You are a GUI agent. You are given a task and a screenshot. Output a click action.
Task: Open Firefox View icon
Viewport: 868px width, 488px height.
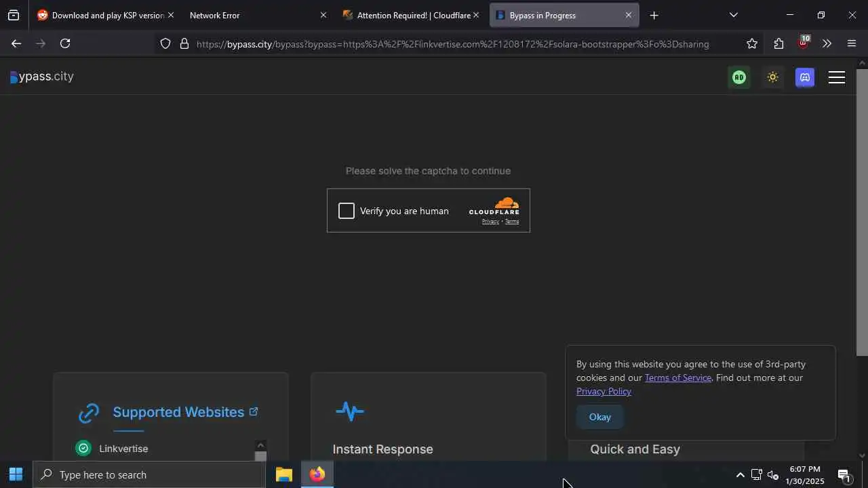(14, 15)
